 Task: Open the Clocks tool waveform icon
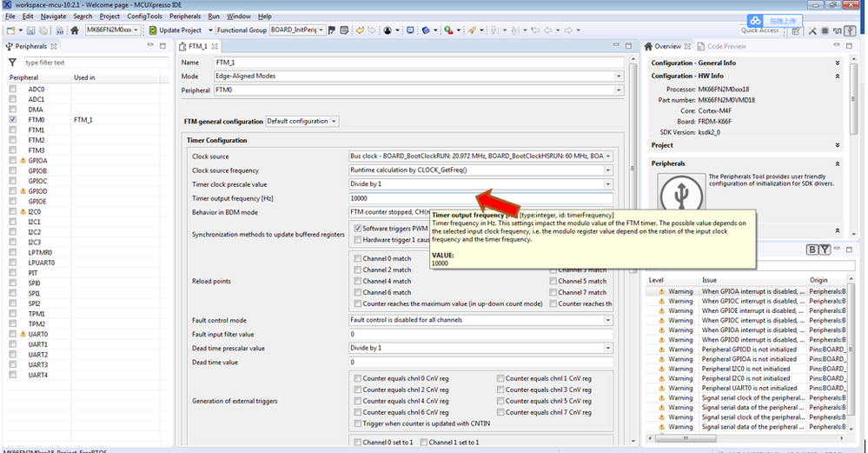[x=837, y=31]
